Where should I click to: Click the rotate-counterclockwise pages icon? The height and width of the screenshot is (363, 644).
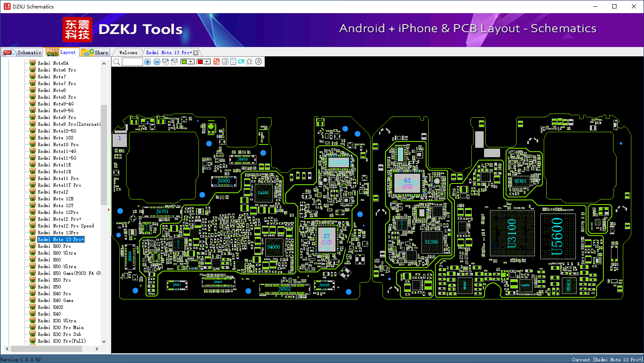click(174, 62)
